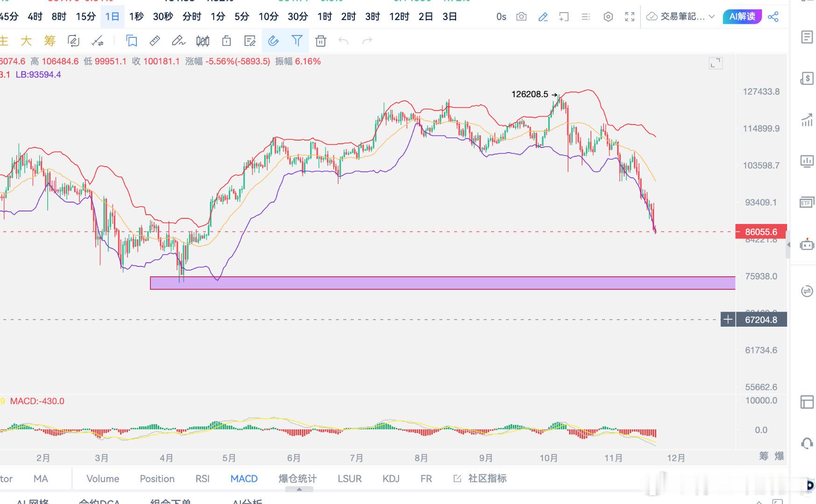Select the ruler measure tool
This screenshot has width=816, height=504.
coord(155,41)
